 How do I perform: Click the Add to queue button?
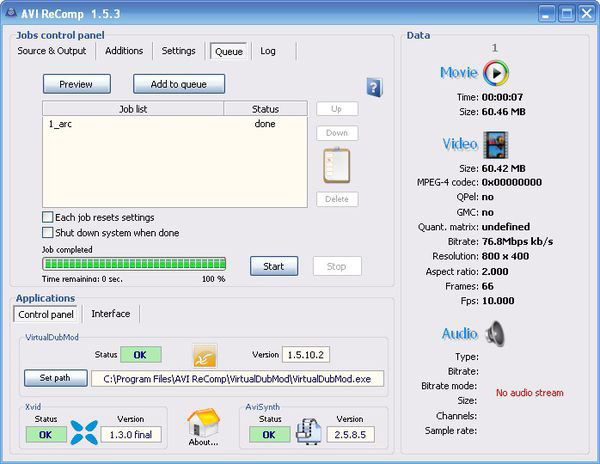click(x=180, y=84)
